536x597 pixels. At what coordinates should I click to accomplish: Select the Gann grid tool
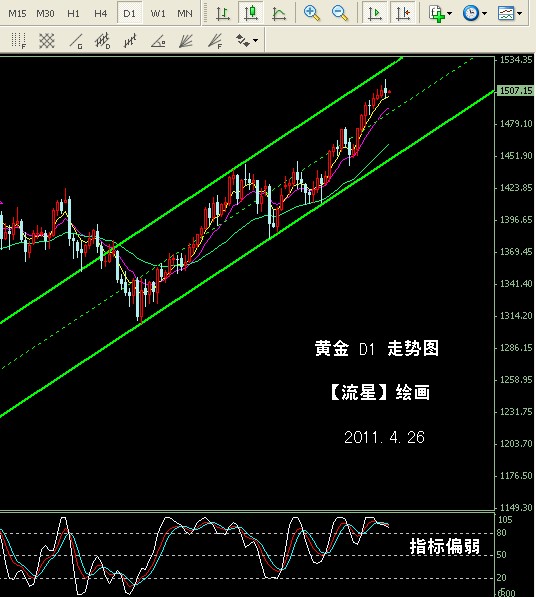(47, 41)
